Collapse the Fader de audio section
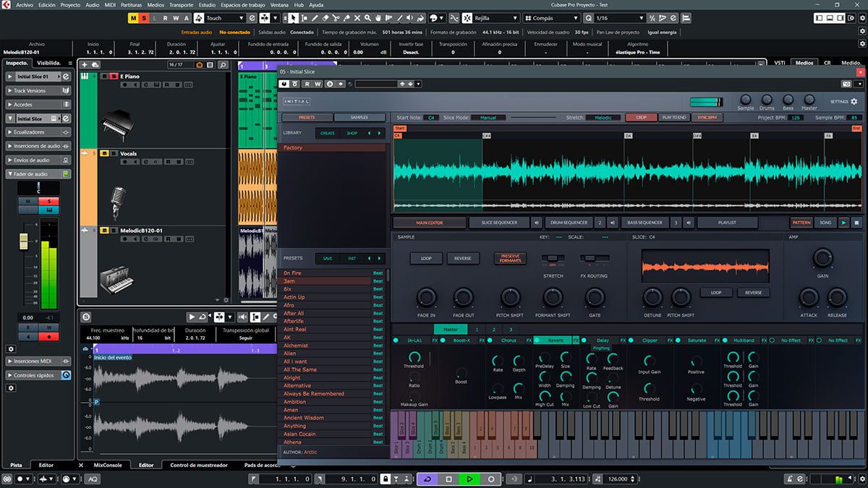 (38, 174)
